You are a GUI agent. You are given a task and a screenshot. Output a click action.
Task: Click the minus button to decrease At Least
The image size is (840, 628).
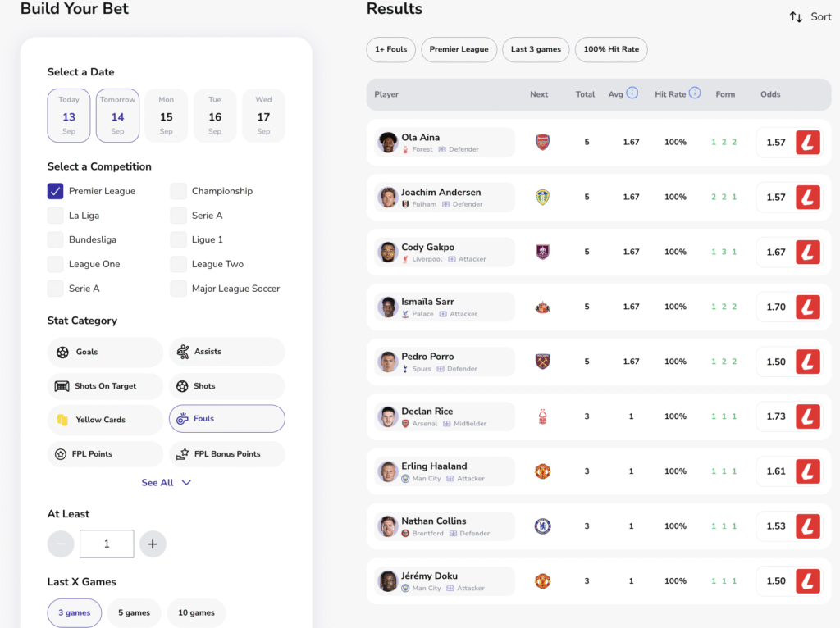coord(61,544)
